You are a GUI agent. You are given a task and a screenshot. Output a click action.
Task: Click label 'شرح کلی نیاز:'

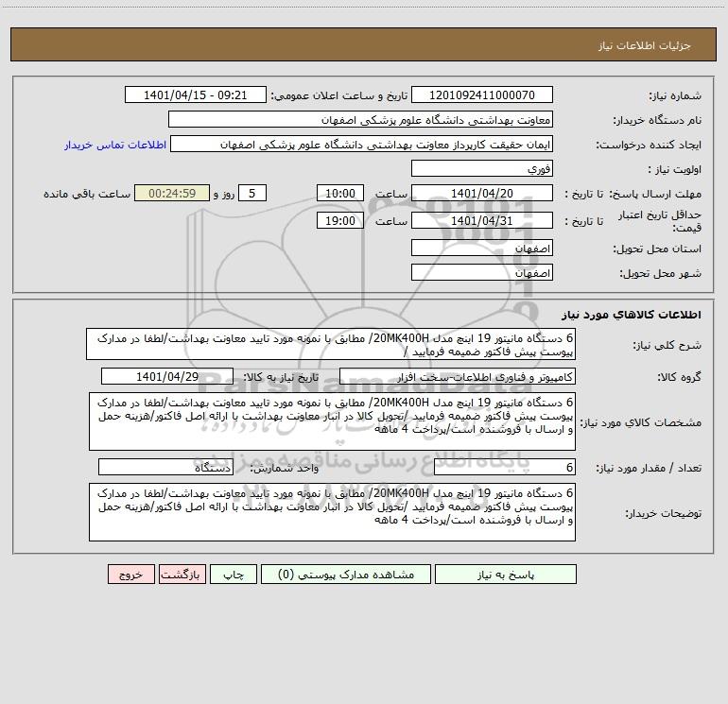tap(667, 345)
